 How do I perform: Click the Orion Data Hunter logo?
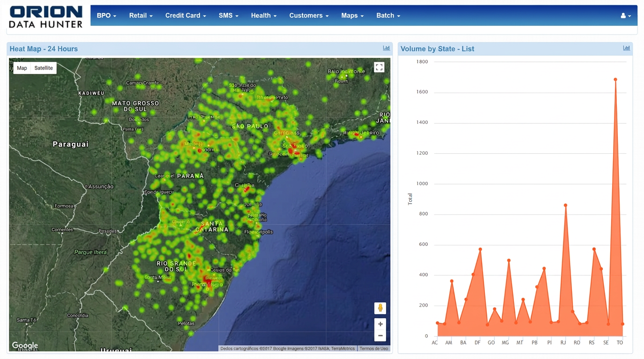[x=46, y=16]
